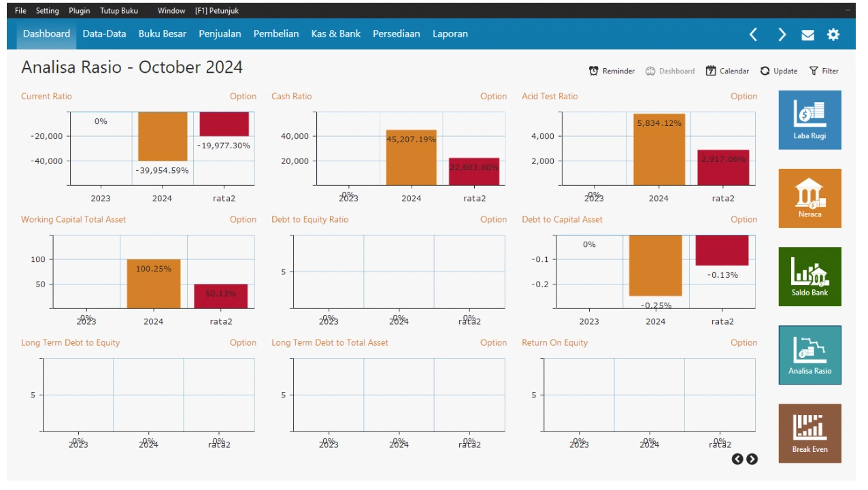This screenshot has height=490, width=868.
Task: Click Update to refresh data
Action: pos(779,71)
